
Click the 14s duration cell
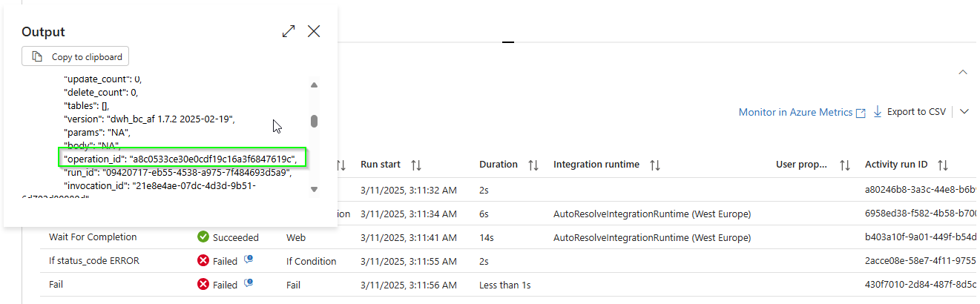(x=487, y=238)
